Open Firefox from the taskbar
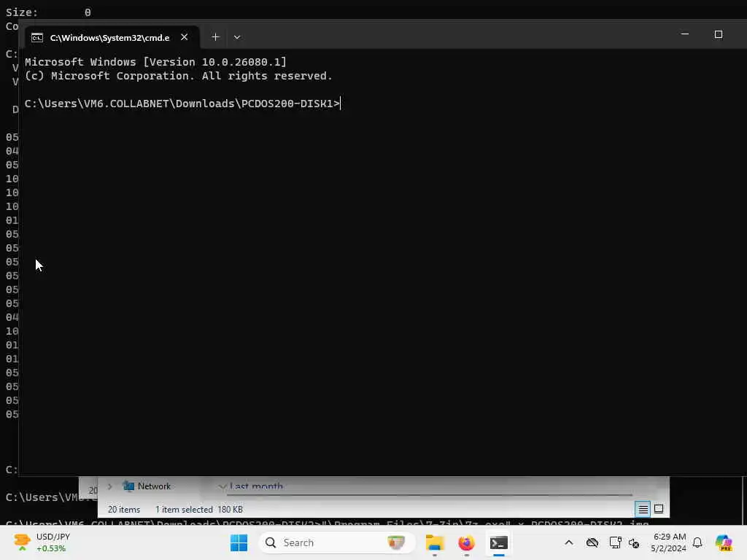Viewport: 747px width, 560px height. pos(466,542)
